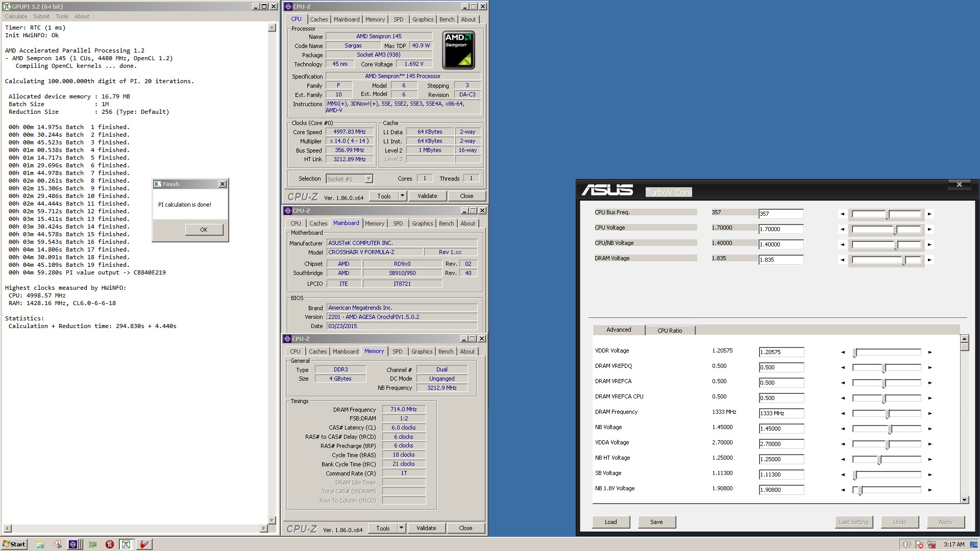Open the Tools dropdown arrow in bottom CPU-Z
The image size is (980, 551).
401,529
